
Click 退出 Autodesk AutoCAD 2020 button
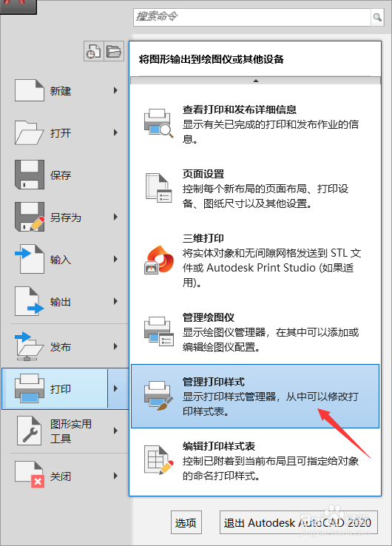point(298,522)
